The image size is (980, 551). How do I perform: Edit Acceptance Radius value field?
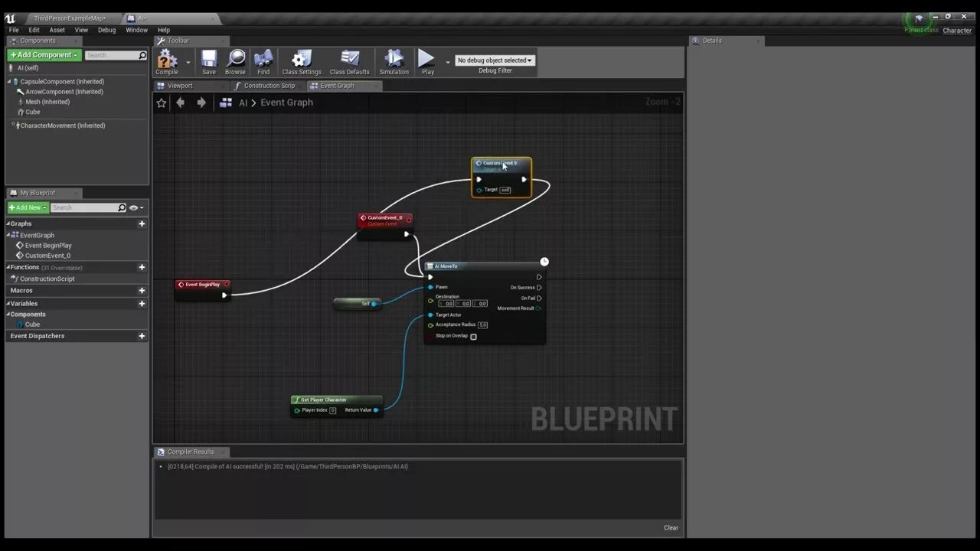pos(483,325)
